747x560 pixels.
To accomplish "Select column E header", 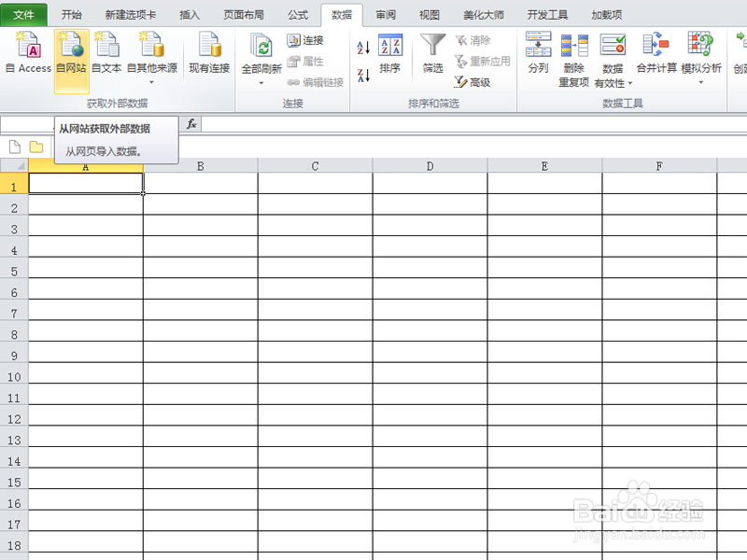I will (544, 166).
